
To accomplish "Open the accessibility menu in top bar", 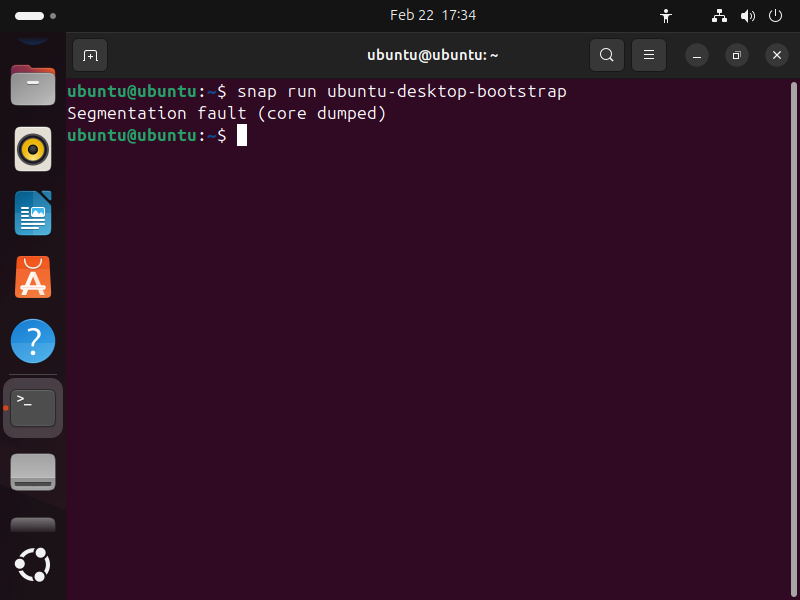I will (667, 16).
